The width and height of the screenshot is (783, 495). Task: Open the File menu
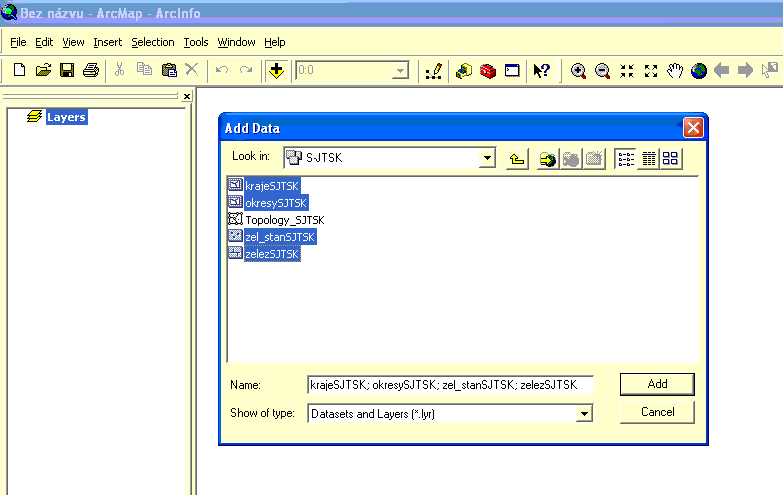(18, 42)
